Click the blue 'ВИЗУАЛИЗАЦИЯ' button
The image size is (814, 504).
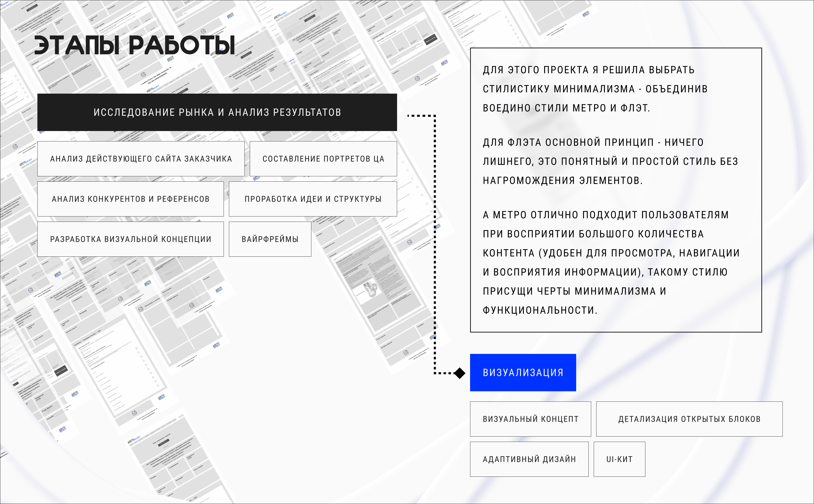523,372
